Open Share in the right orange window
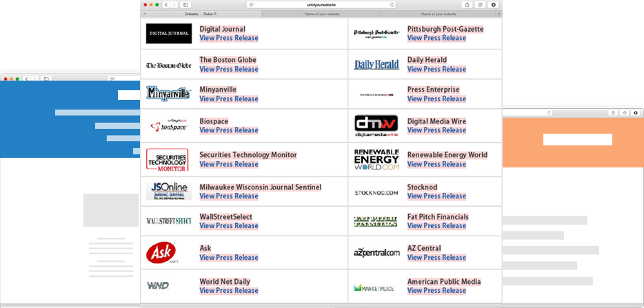This screenshot has width=644, height=308. point(613,113)
